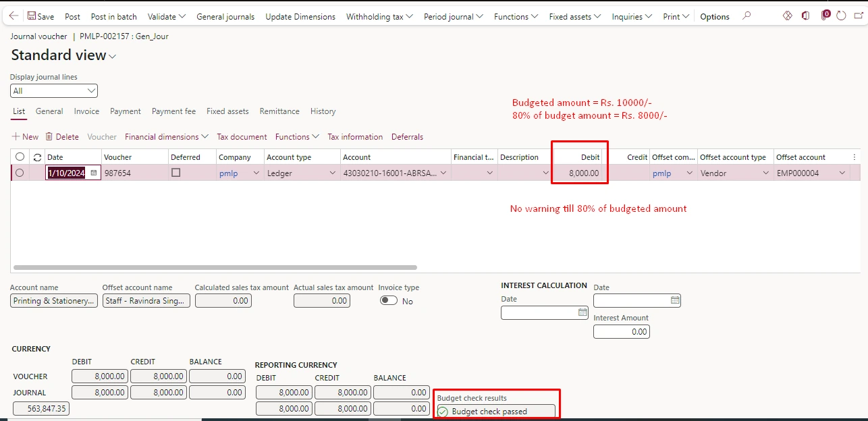The width and height of the screenshot is (868, 421).
Task: Go back using the back arrow
Action: point(13,16)
